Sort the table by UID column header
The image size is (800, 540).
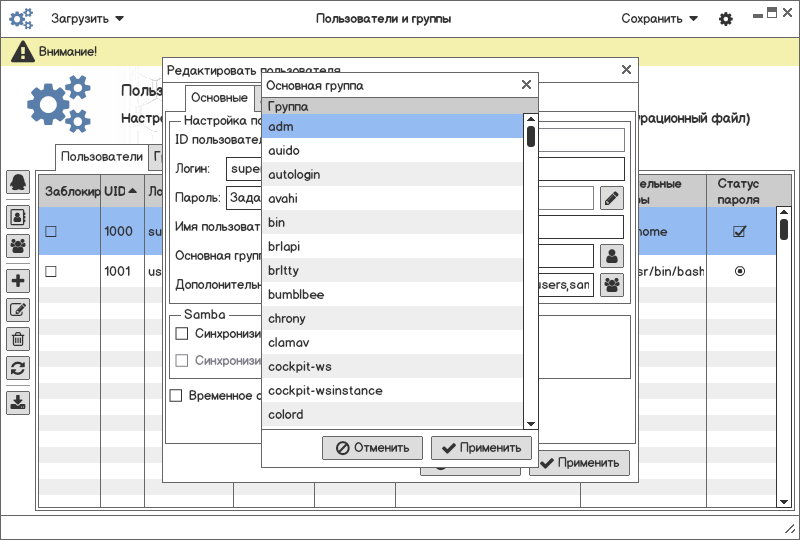(115, 191)
